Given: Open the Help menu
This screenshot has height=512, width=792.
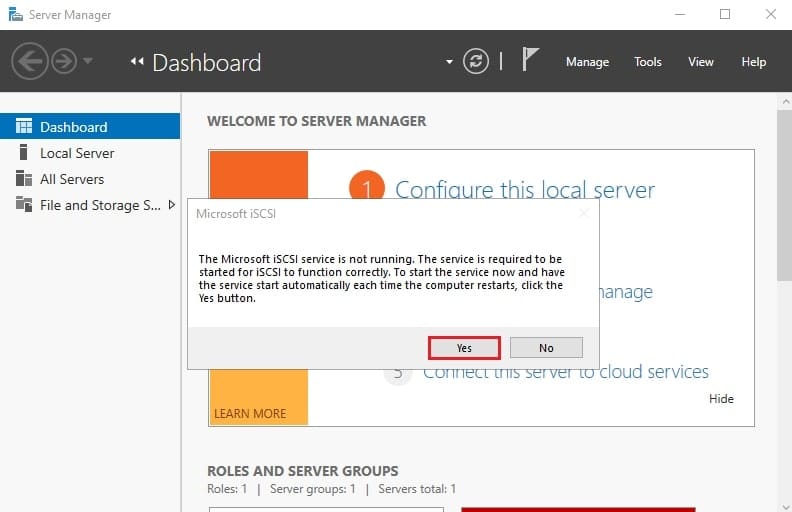Looking at the screenshot, I should click(x=754, y=62).
